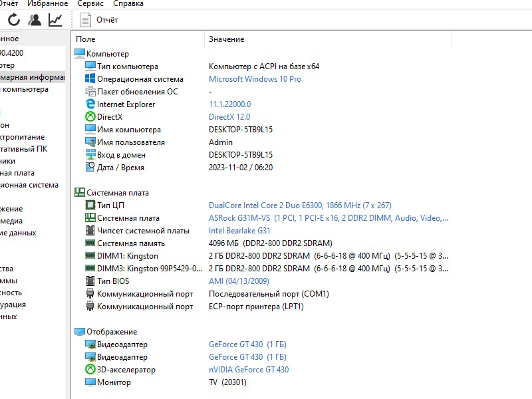Viewport: 532px width, 399px height.
Task: Open the Сервис menu
Action: click(90, 4)
